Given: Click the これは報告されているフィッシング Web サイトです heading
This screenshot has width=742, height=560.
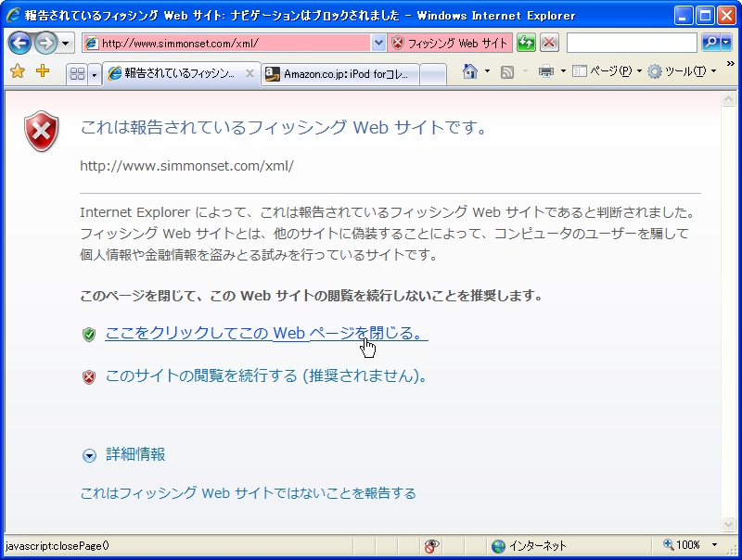Looking at the screenshot, I should [x=284, y=127].
